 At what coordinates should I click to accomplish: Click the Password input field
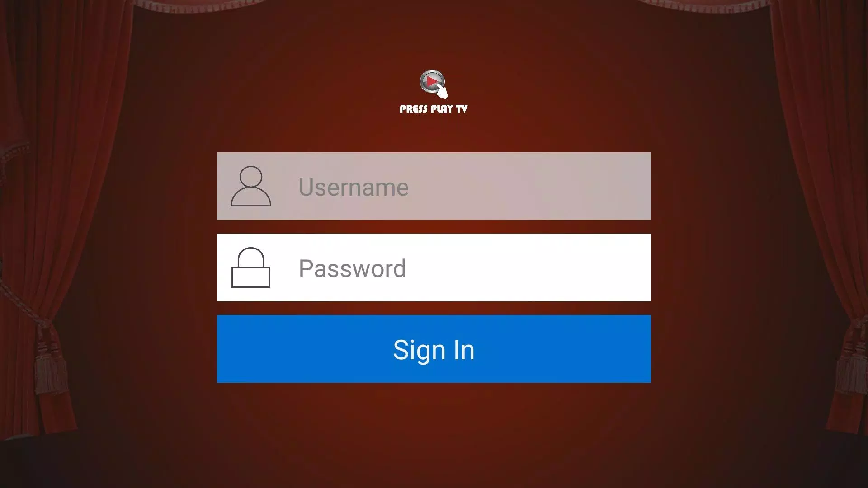[434, 267]
